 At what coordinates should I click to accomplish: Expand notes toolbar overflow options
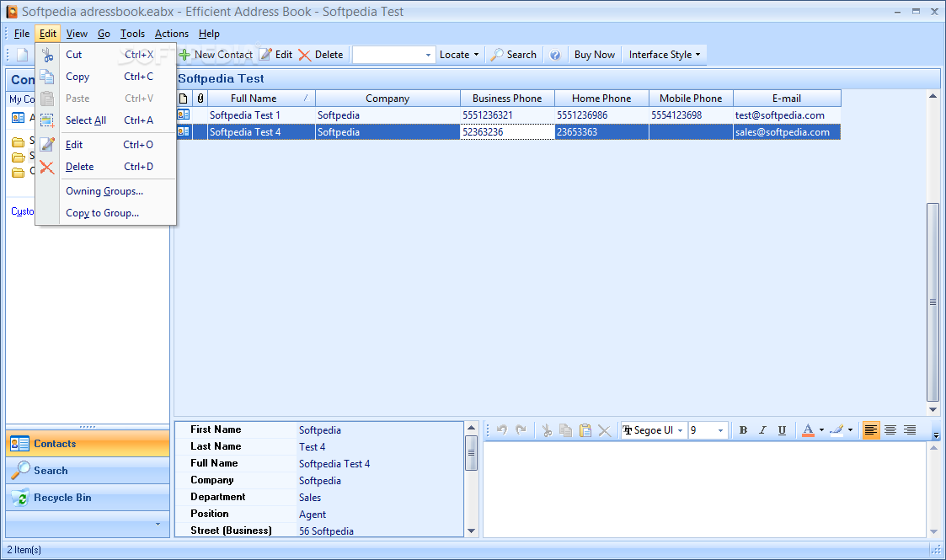(x=936, y=435)
